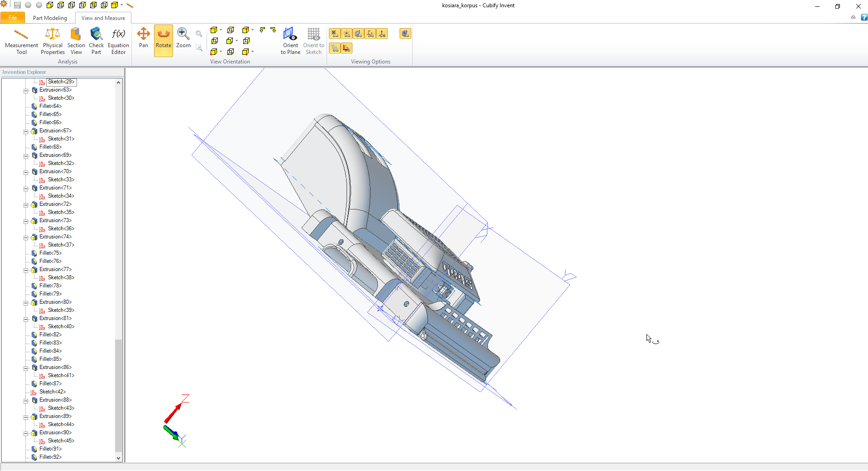
Task: Open dropdown beside bottom-right red-dot cube
Action: pyautogui.click(x=252, y=52)
